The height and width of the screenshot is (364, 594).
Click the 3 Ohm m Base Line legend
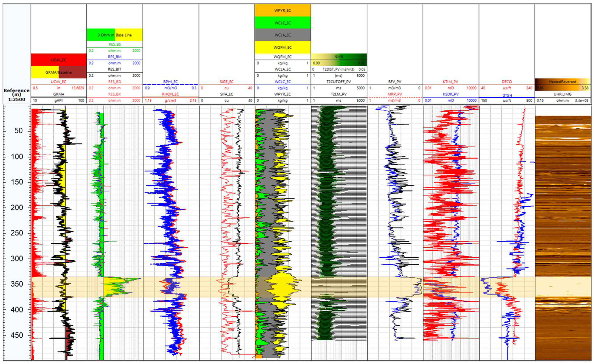click(114, 35)
